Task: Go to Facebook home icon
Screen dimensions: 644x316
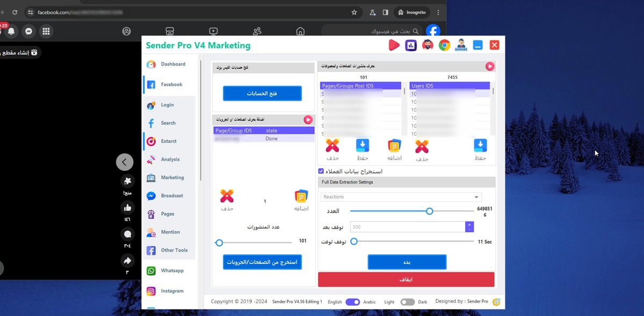Action: [300, 31]
